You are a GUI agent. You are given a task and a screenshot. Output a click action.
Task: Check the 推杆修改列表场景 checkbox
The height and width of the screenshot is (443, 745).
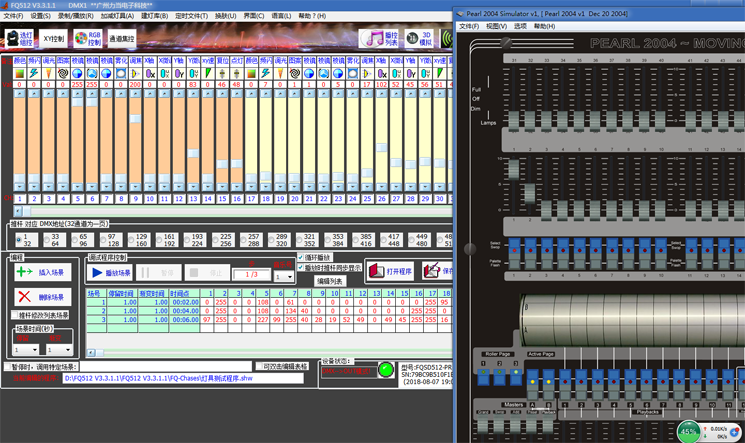click(x=16, y=315)
